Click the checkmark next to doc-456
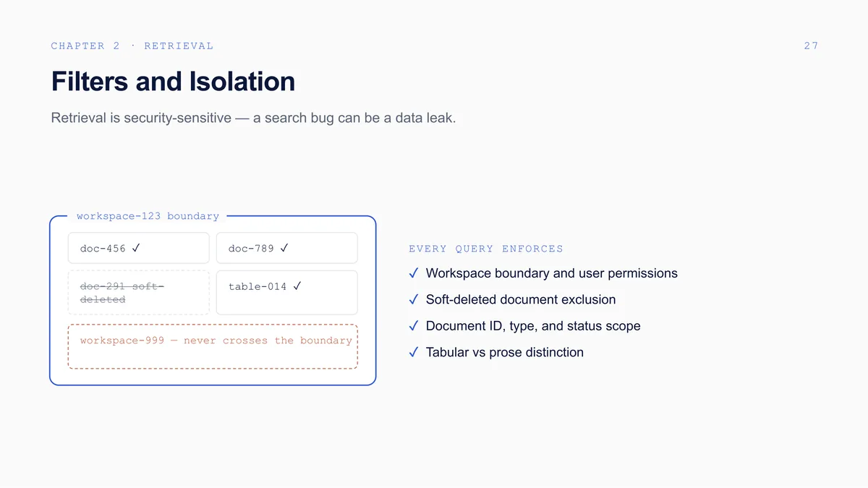The image size is (868, 488). click(136, 248)
